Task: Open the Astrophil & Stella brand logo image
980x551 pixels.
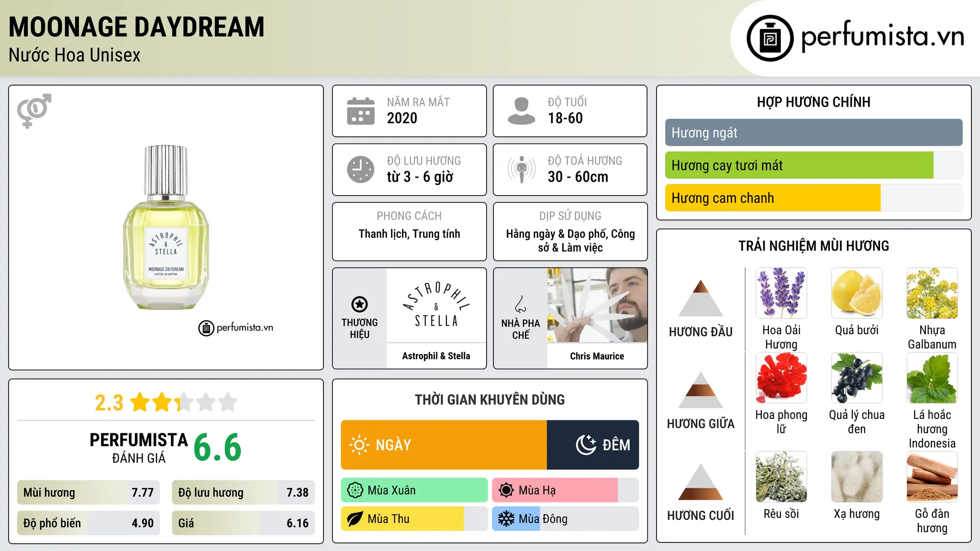Action: (436, 305)
